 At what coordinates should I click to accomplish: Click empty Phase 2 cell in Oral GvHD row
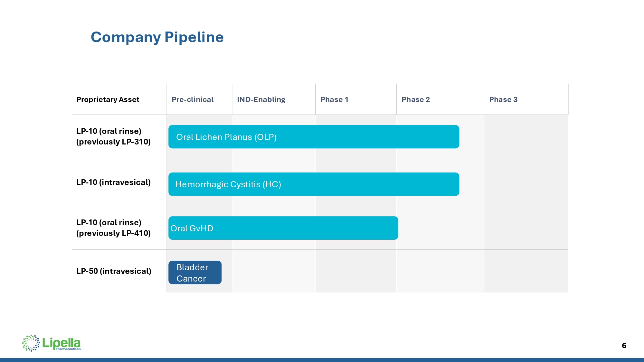(x=441, y=228)
